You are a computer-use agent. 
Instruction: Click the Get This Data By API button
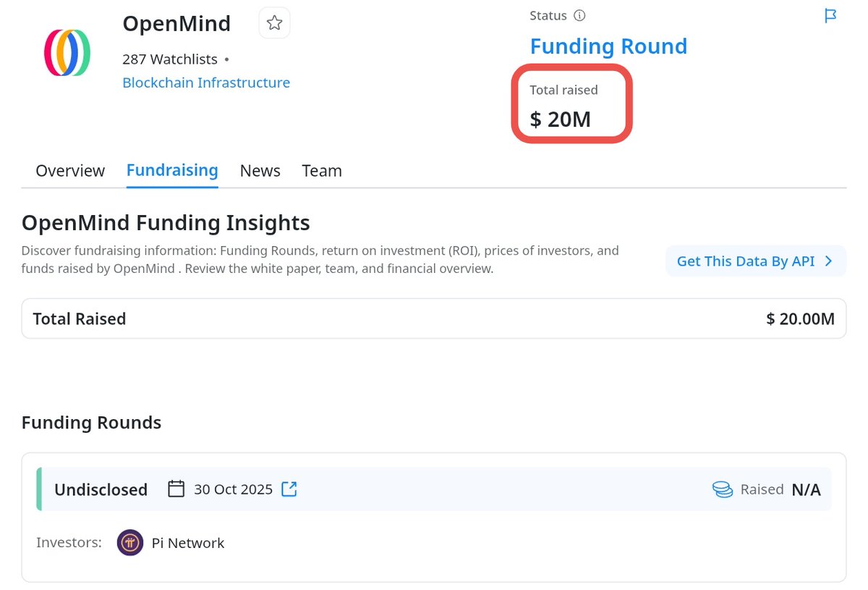pos(756,261)
